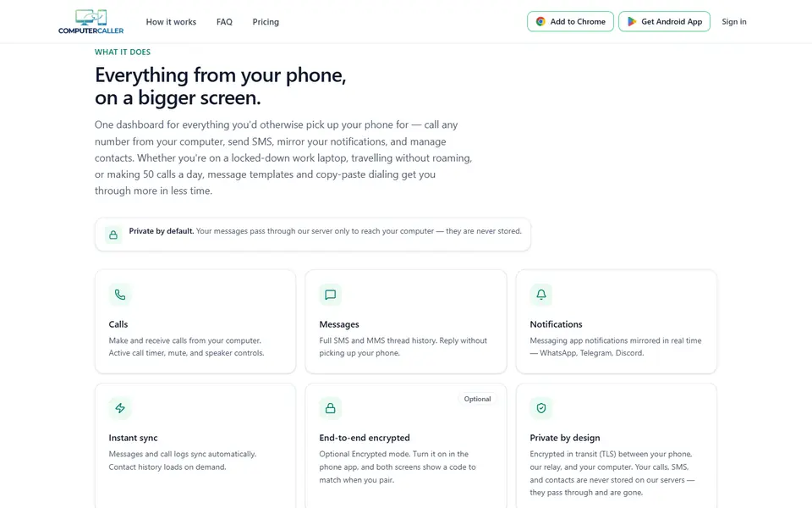Image resolution: width=812 pixels, height=508 pixels.
Task: Click the Get Android App button
Action: [665, 22]
